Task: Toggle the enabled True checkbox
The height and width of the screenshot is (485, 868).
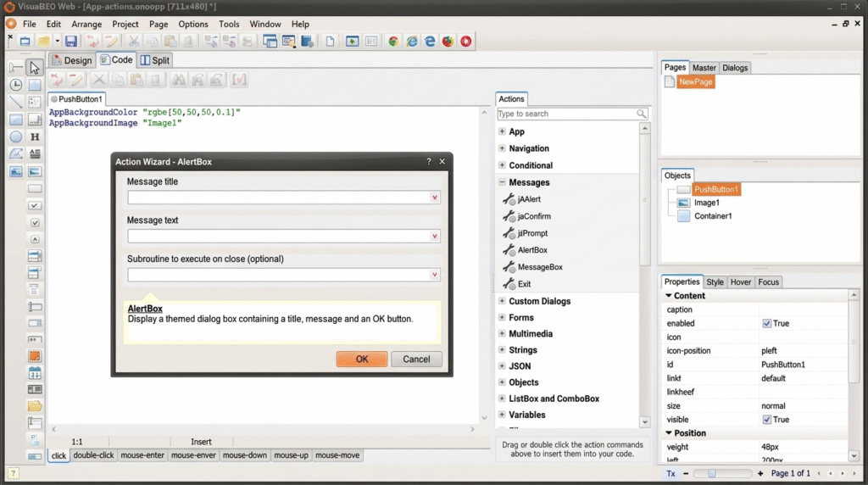Action: (766, 323)
